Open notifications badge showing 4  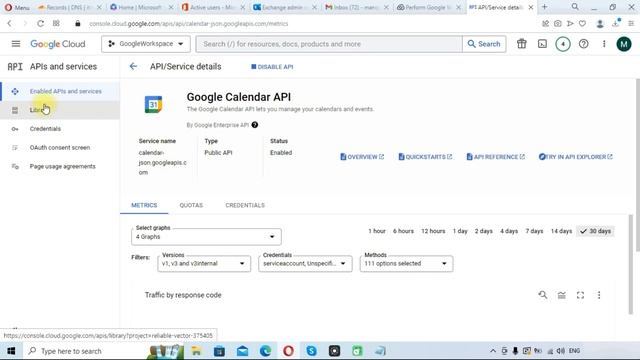tap(563, 44)
